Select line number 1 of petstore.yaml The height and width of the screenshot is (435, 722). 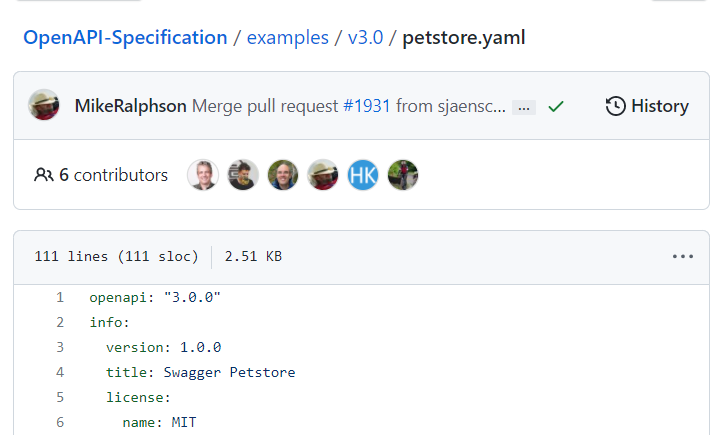60,297
